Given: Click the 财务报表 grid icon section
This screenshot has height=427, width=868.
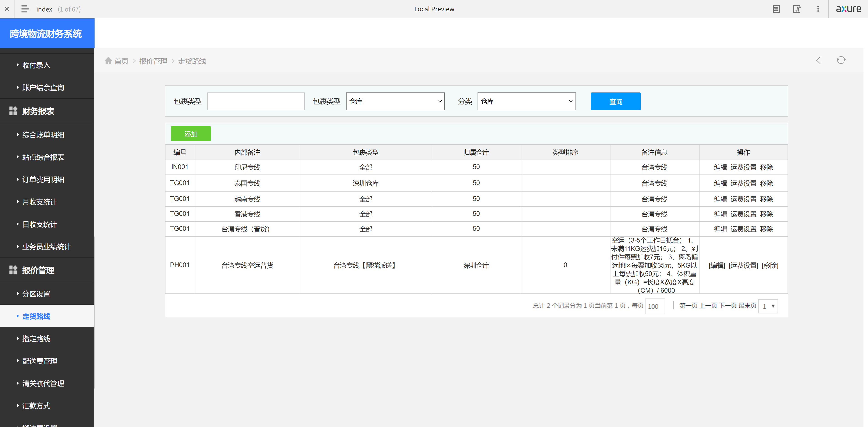Looking at the screenshot, I should 13,111.
